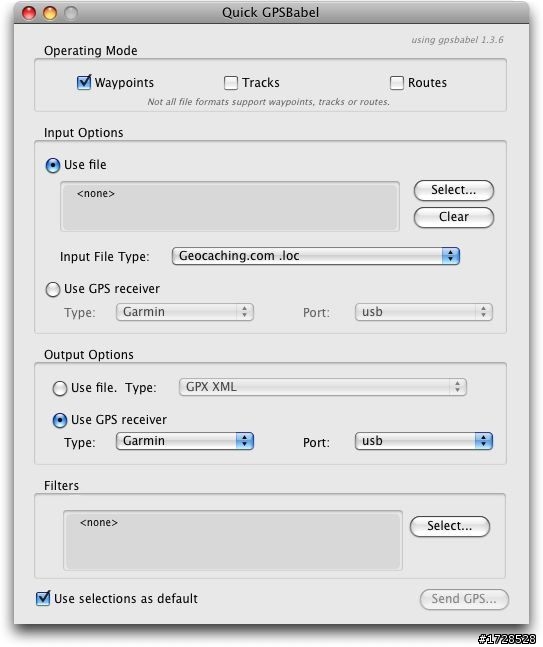
Task: Click the Clear button
Action: pyautogui.click(x=453, y=217)
